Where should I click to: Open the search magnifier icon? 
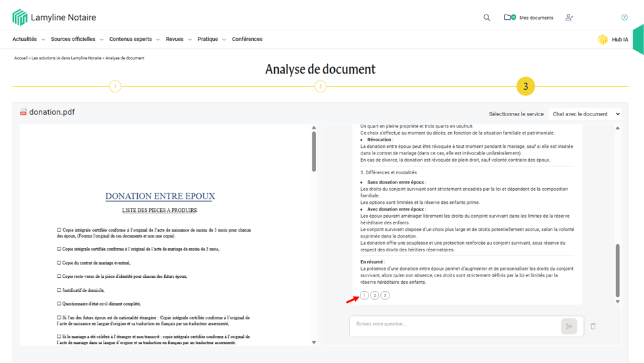(486, 18)
